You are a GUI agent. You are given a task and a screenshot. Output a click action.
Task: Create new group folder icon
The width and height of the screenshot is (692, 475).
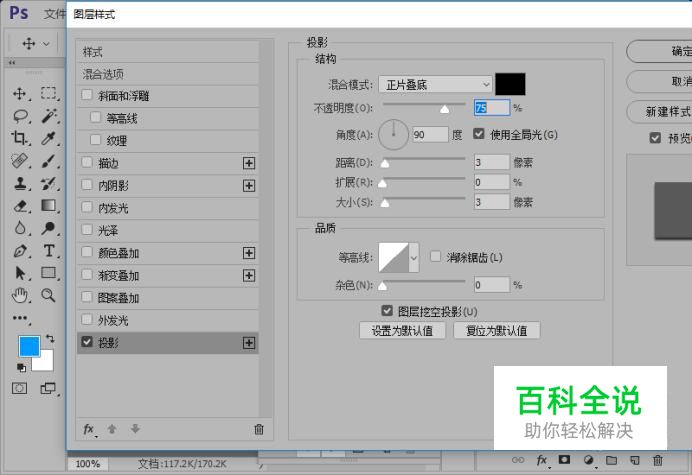point(611,460)
